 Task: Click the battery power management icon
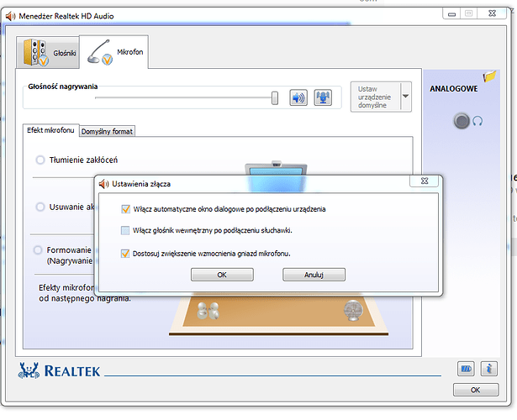point(467,369)
